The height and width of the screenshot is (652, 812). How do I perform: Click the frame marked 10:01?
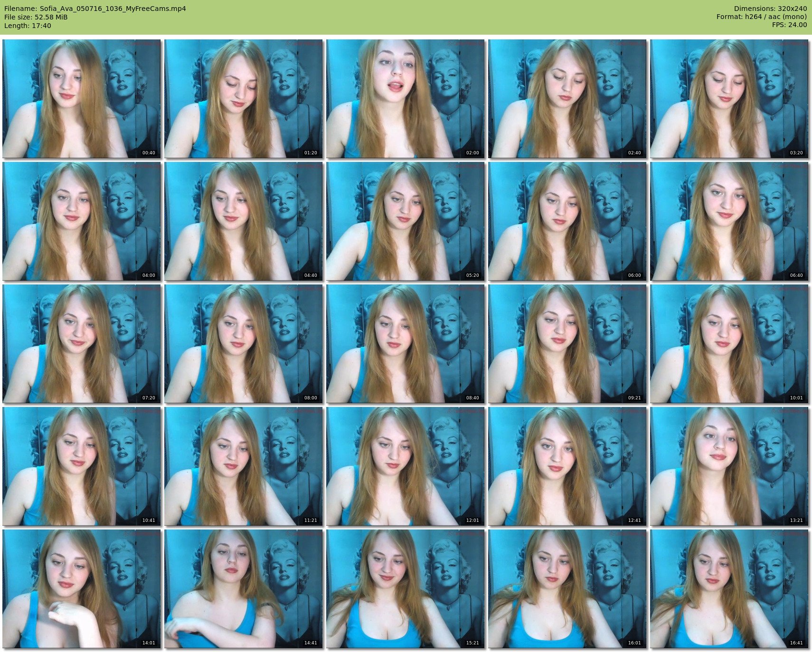pos(729,343)
